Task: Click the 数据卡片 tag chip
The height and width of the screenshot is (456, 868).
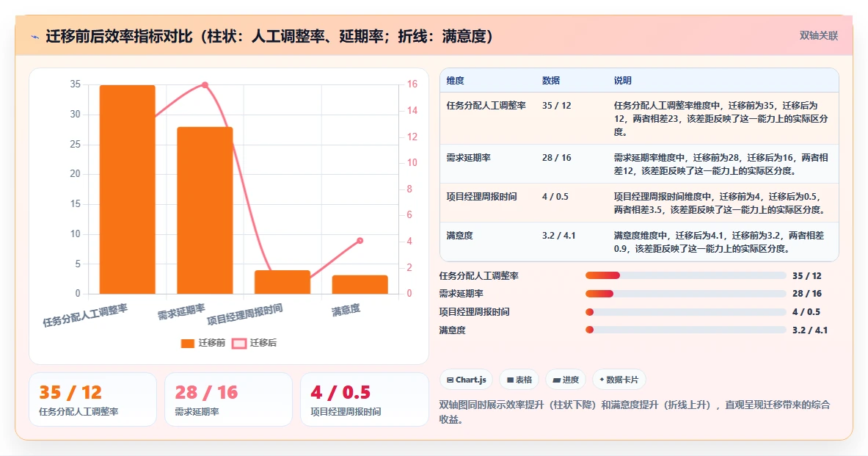Action: click(619, 380)
